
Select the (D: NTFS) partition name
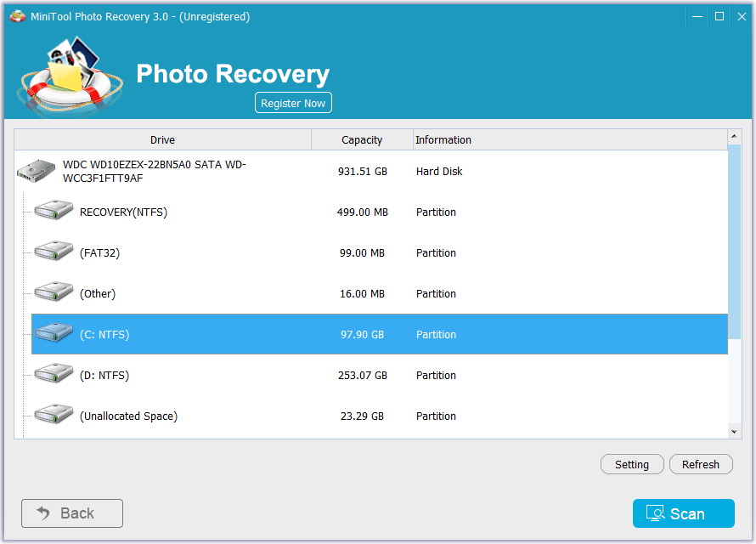pyautogui.click(x=104, y=375)
